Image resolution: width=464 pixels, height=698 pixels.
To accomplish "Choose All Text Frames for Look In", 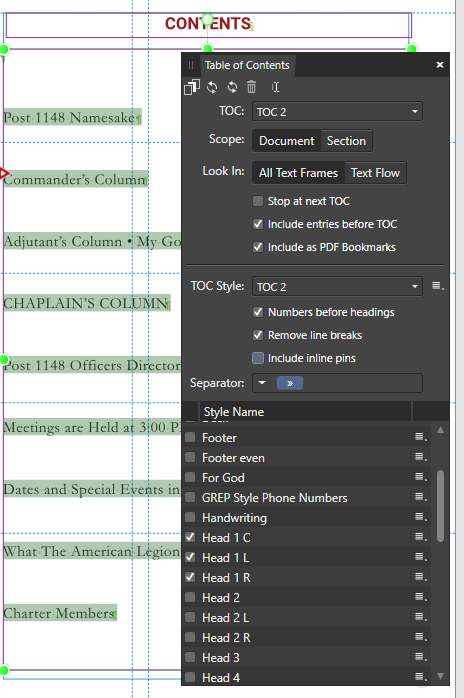I will 298,173.
